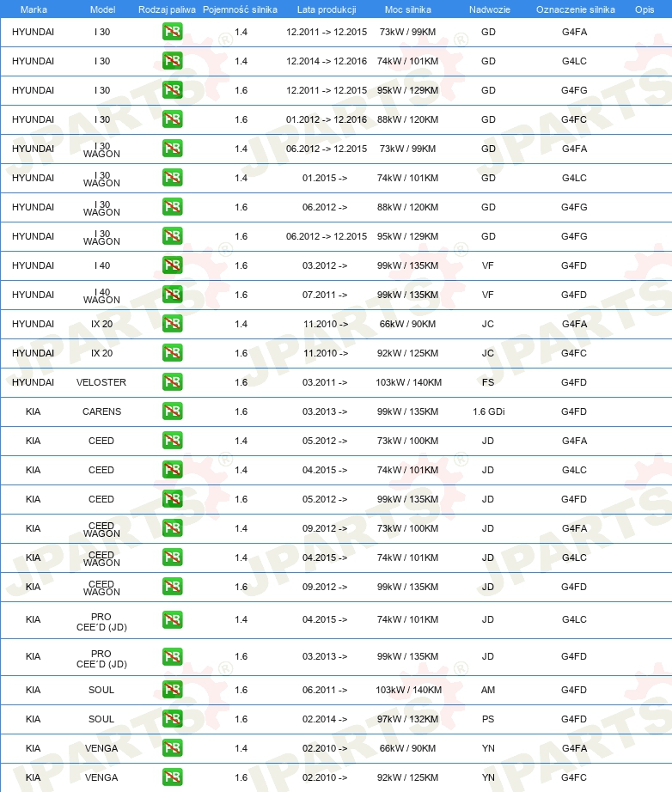Viewport: 672px width, 792px height.
Task: Click the 01.2012 -> 12.2016 production dates
Action: pos(327,119)
